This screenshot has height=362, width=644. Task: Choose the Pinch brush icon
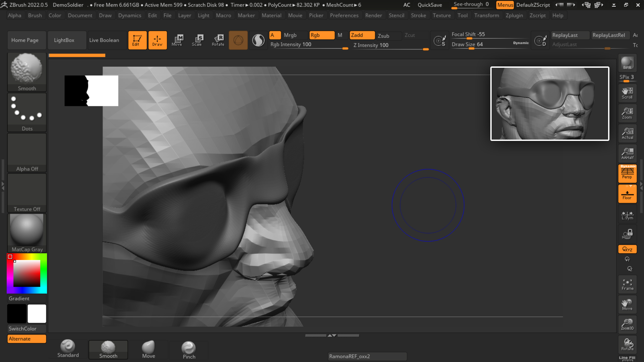189,350
